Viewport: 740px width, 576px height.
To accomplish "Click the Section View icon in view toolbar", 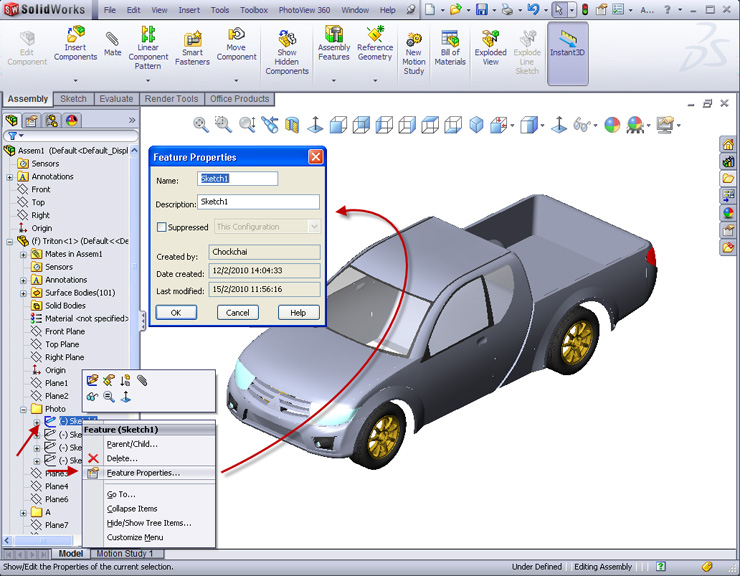I will tap(292, 125).
